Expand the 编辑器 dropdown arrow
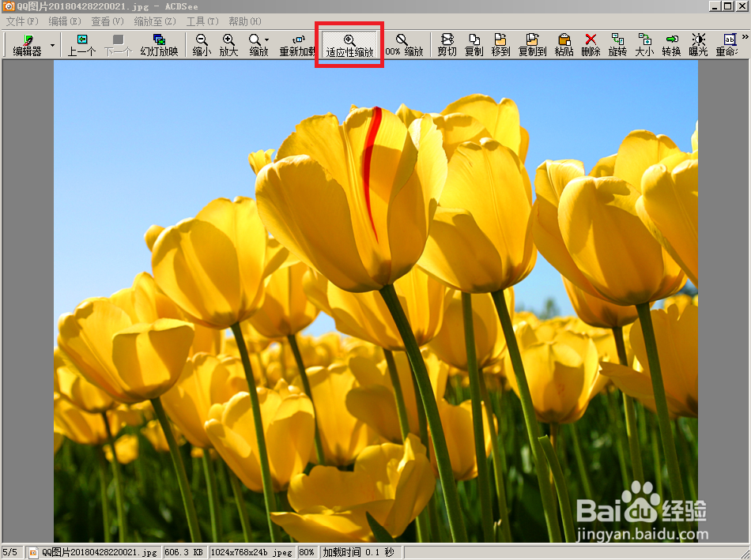 [53, 46]
